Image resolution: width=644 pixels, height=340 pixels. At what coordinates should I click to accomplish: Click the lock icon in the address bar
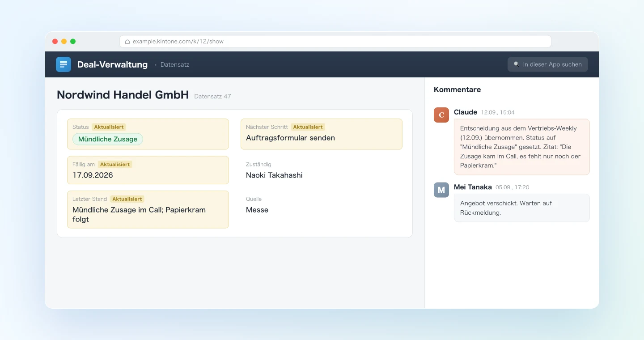(x=127, y=42)
